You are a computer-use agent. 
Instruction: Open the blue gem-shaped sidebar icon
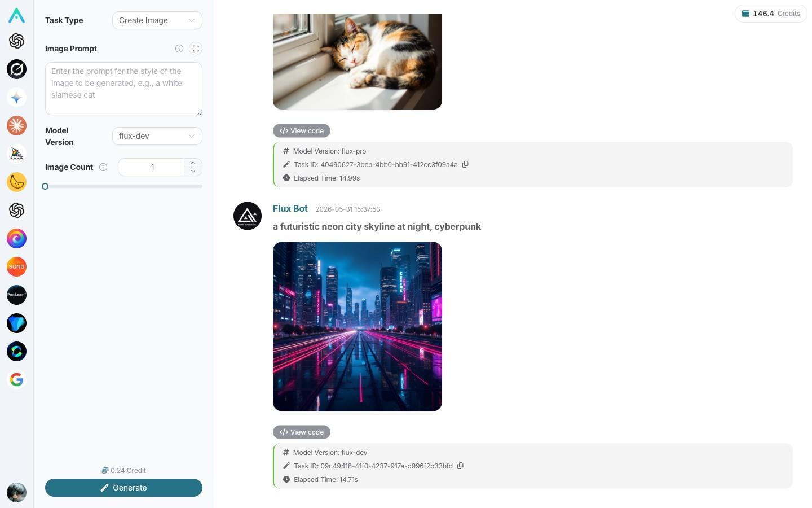point(16,323)
